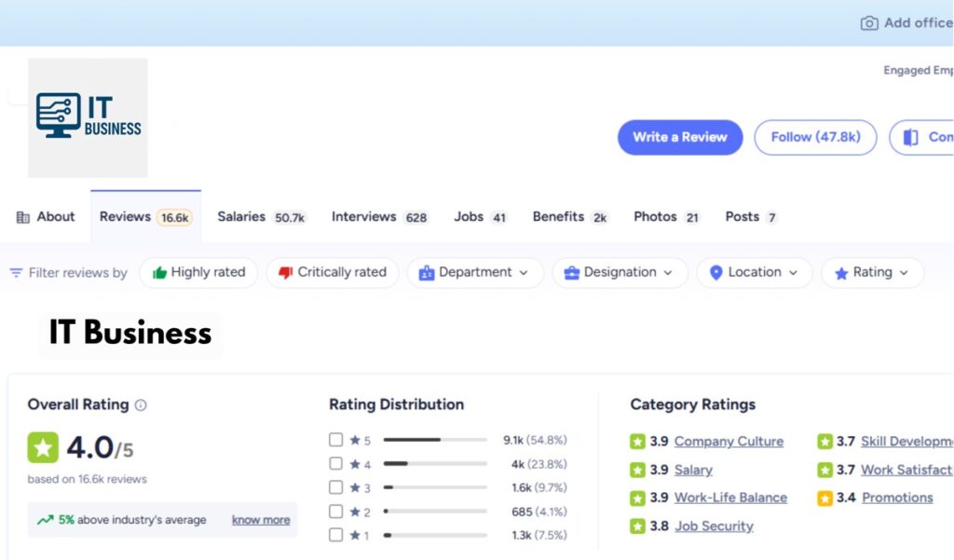The width and height of the screenshot is (954, 560).
Task: Click the green star overall rating badge
Action: click(x=43, y=448)
